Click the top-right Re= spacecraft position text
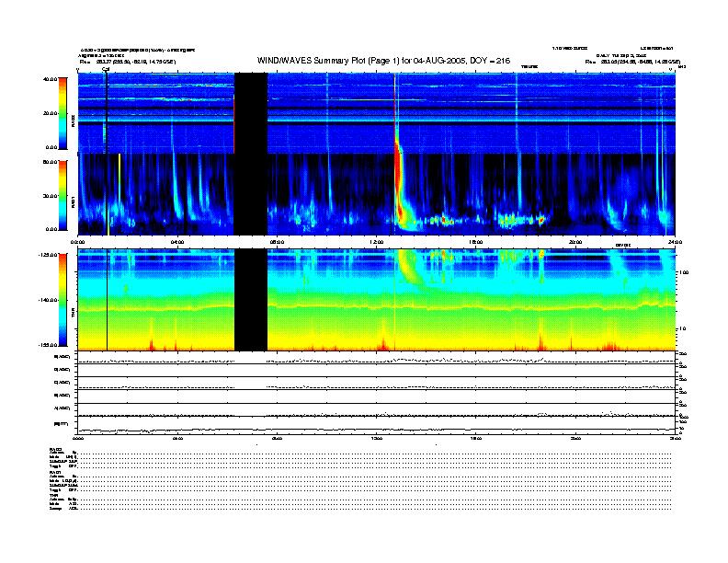This screenshot has width=728, height=563. pos(632,62)
